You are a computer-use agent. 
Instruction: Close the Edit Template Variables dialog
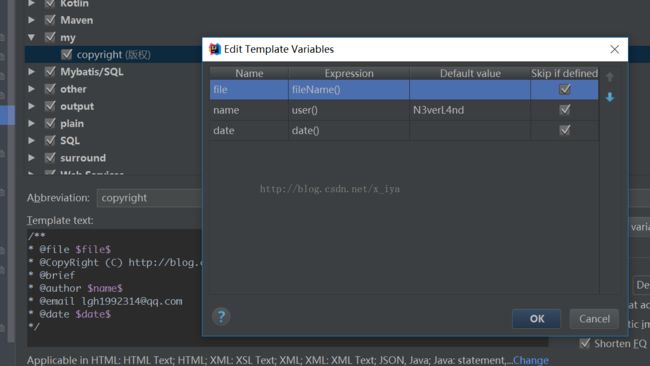[614, 49]
